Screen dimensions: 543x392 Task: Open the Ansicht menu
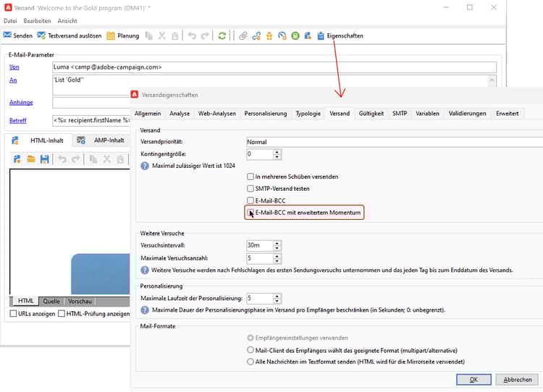[x=67, y=21]
